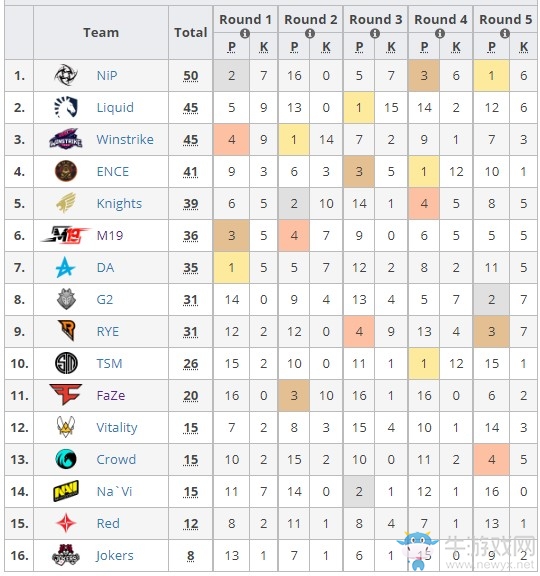
Task: Click NiP's total score of 50
Action: pos(191,76)
